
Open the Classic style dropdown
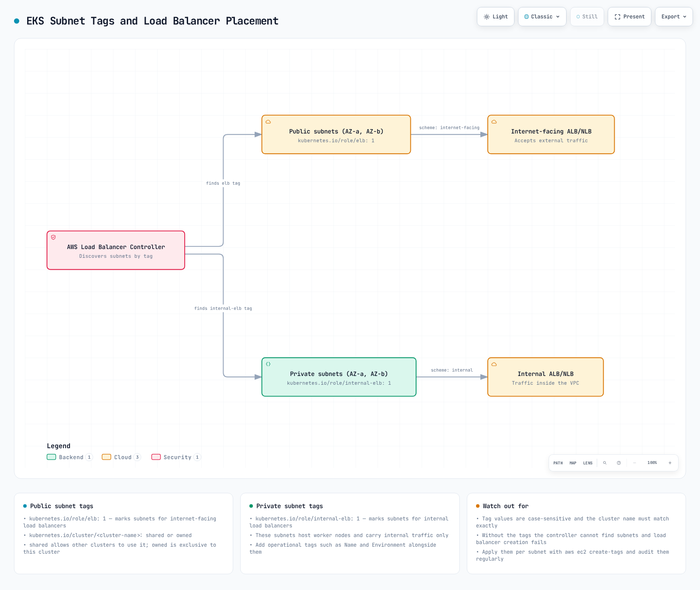(x=542, y=17)
